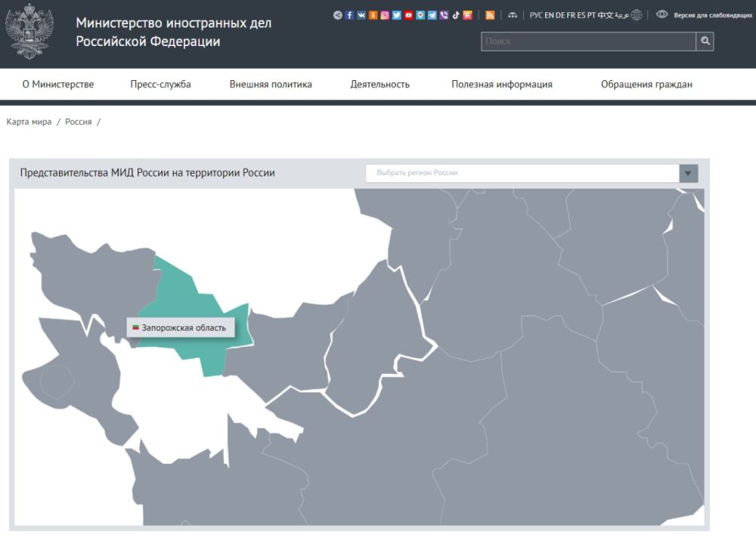Open the Instagram icon in header
The width and height of the screenshot is (756, 544).
(x=385, y=15)
